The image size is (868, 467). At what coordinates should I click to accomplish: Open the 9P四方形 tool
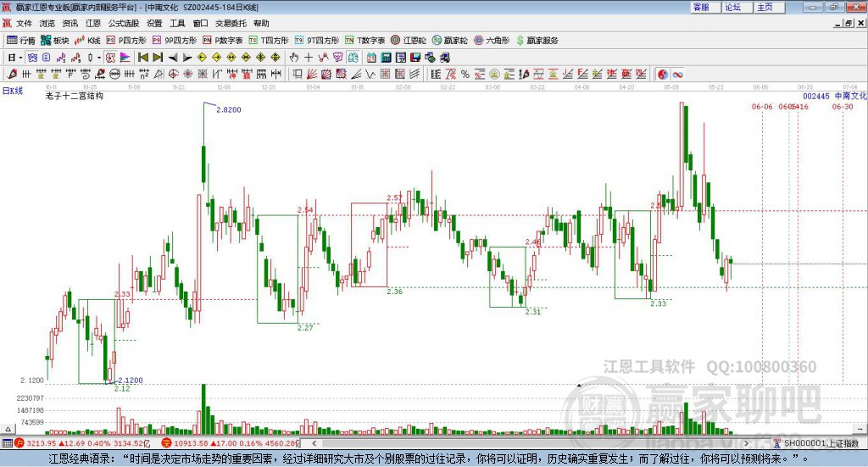(175, 41)
